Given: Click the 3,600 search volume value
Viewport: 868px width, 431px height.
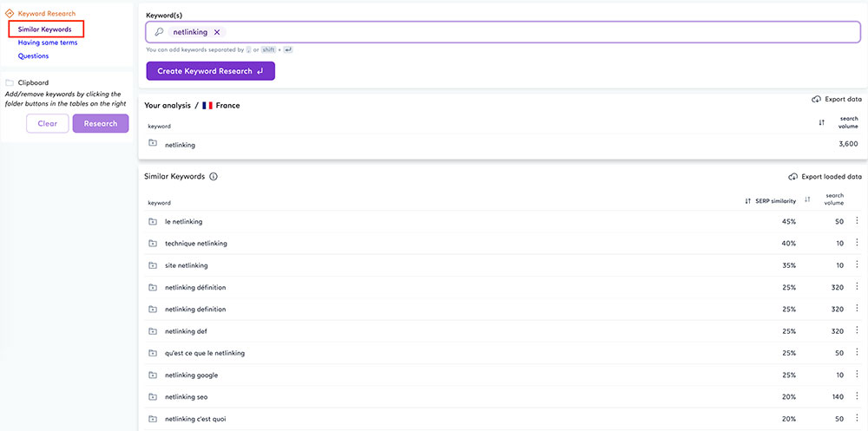Looking at the screenshot, I should click(849, 144).
